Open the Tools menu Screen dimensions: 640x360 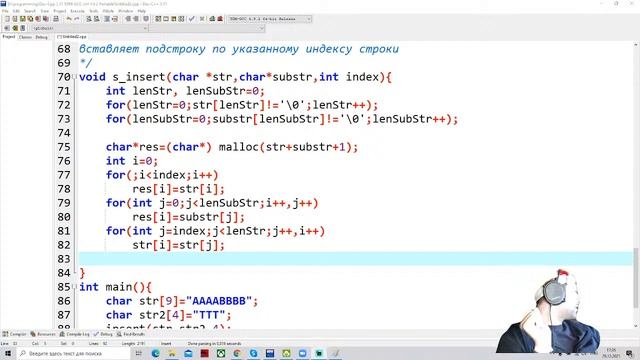[x=93, y=11]
